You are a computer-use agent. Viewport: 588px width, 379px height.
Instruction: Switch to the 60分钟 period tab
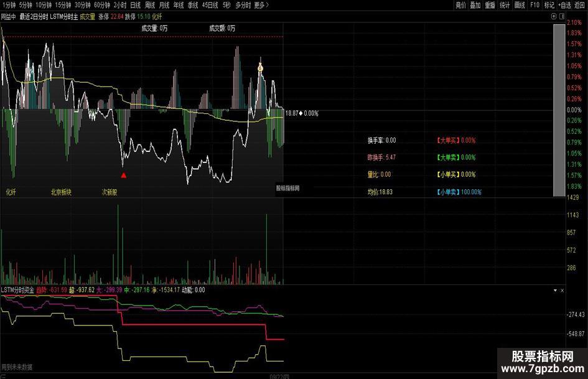102,5
